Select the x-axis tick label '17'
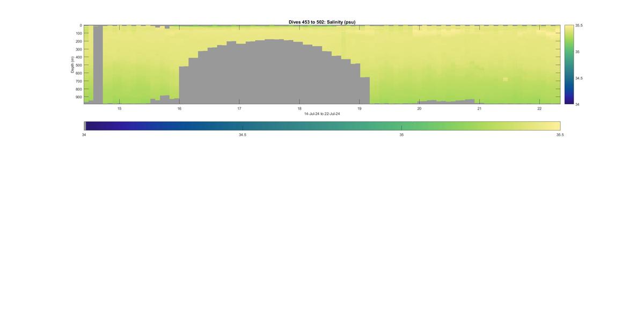644x334 pixels. click(x=239, y=108)
